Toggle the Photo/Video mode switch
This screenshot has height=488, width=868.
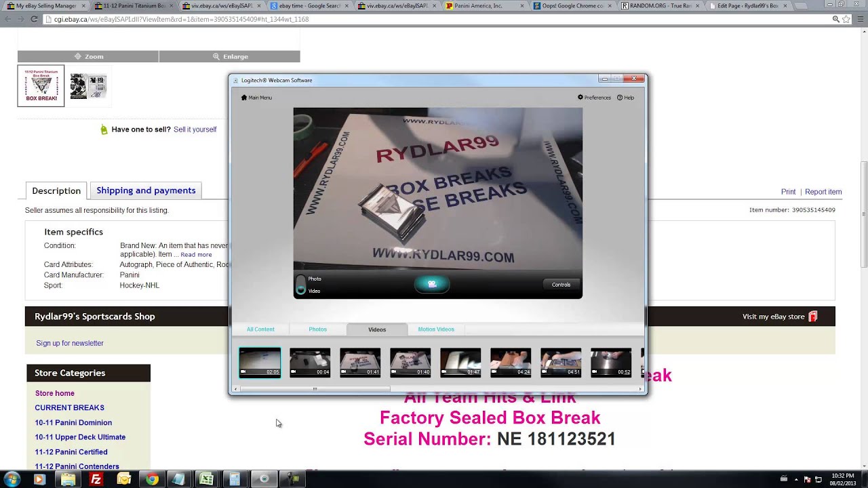click(x=300, y=285)
